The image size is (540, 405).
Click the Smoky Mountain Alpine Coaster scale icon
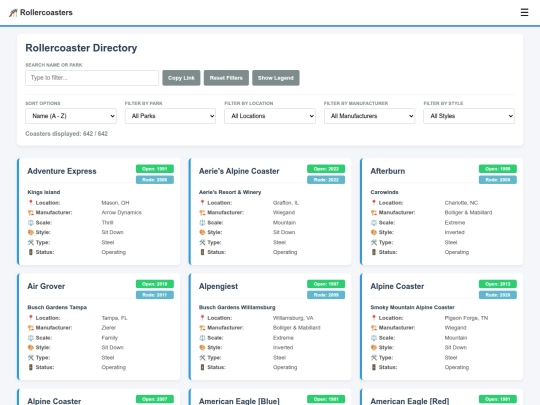pyautogui.click(x=374, y=338)
